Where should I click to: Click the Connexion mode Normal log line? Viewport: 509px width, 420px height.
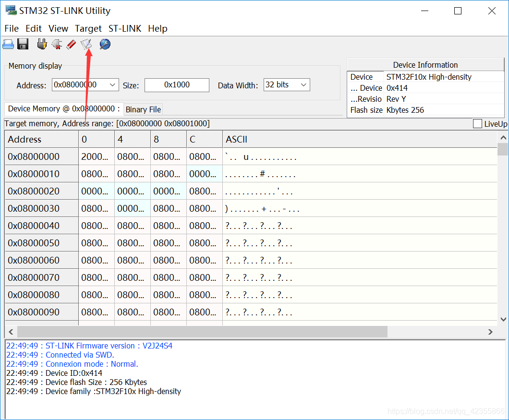(x=72, y=364)
